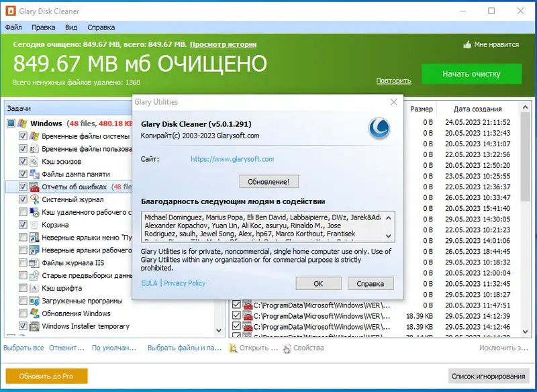Open the glarysoft.com website link

(x=232, y=159)
